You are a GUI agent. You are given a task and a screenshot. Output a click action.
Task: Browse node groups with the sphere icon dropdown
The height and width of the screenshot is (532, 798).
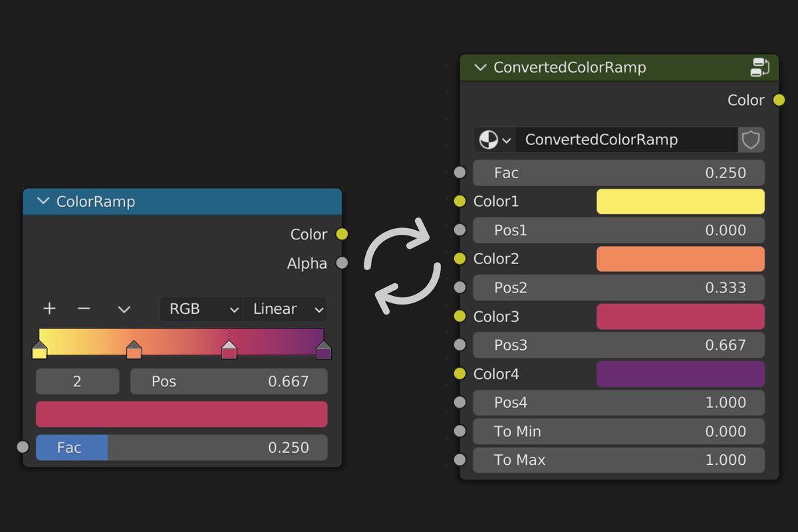tap(494, 140)
